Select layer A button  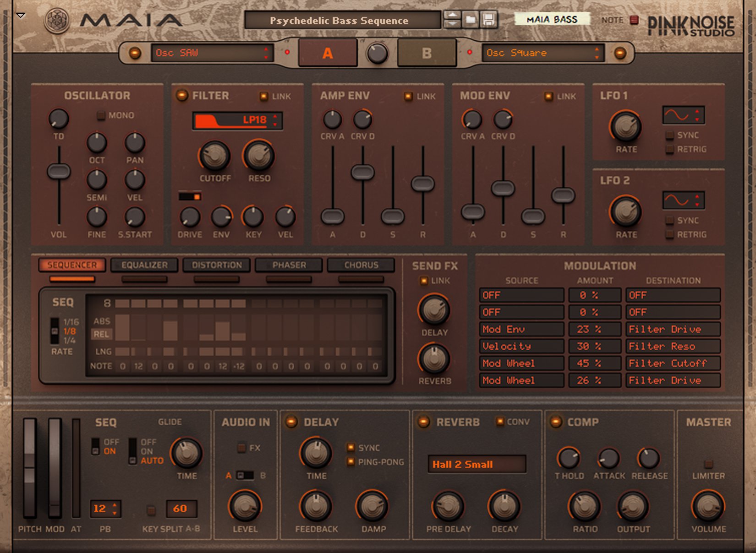point(328,53)
